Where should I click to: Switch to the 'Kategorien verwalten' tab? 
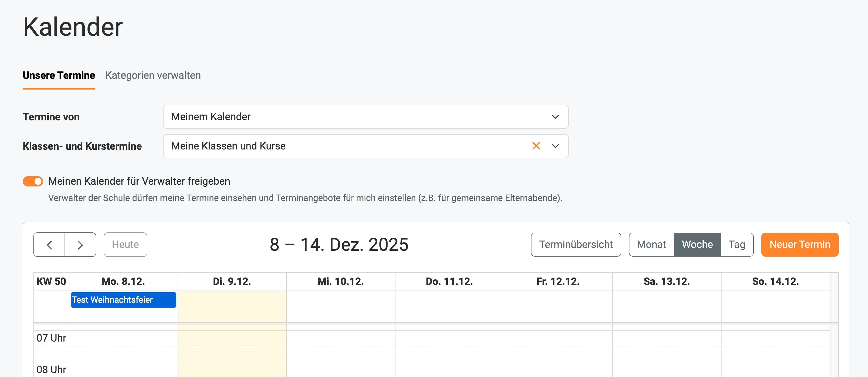(153, 76)
